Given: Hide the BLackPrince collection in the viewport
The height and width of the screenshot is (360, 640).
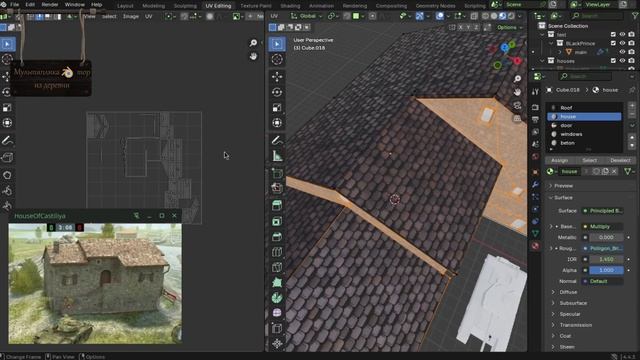Looking at the screenshot, I should click(x=622, y=43).
